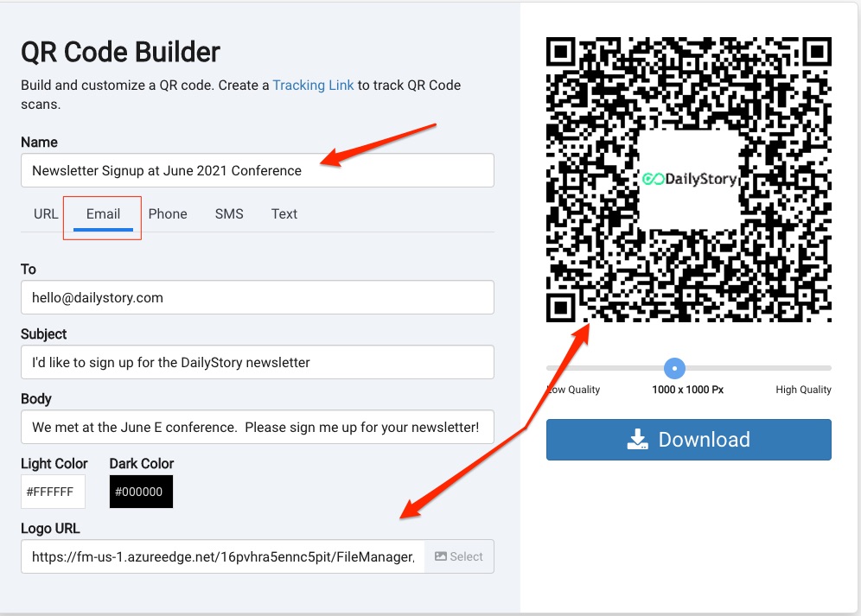This screenshot has height=616, width=861.
Task: Click the DailyStory logo in QR code
Action: coord(690,179)
